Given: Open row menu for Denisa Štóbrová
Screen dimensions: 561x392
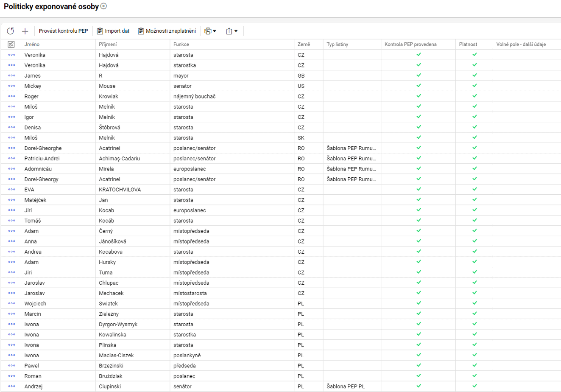Looking at the screenshot, I should click(x=11, y=127).
